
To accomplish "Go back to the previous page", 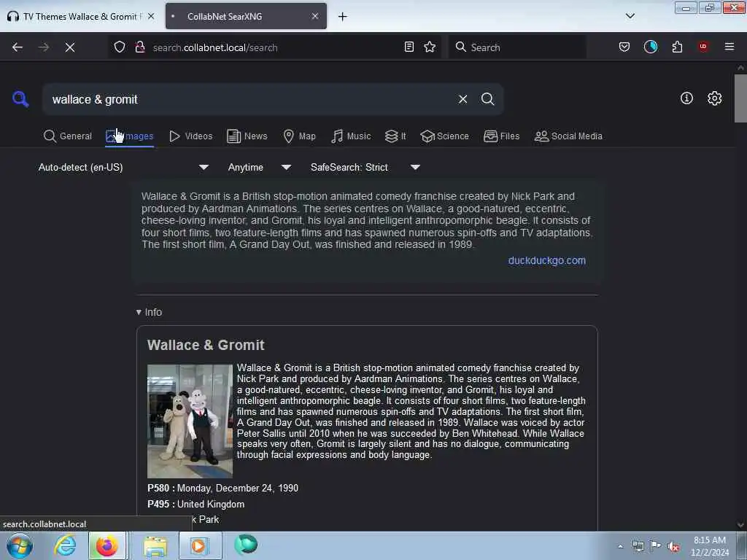I will click(x=18, y=47).
